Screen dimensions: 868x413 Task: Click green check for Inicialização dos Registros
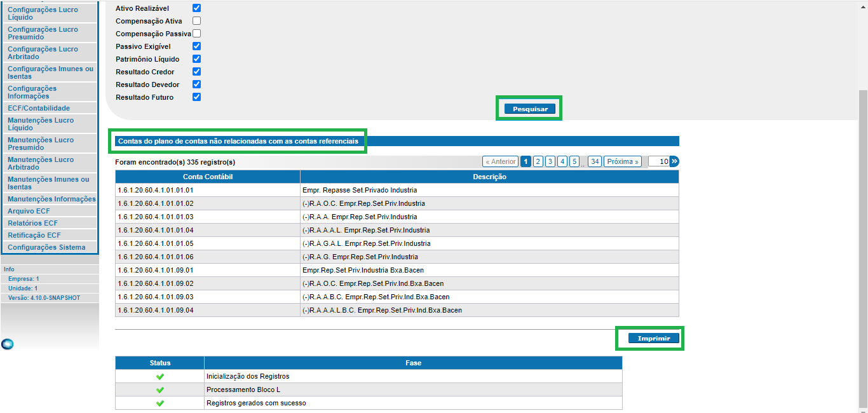tap(160, 377)
